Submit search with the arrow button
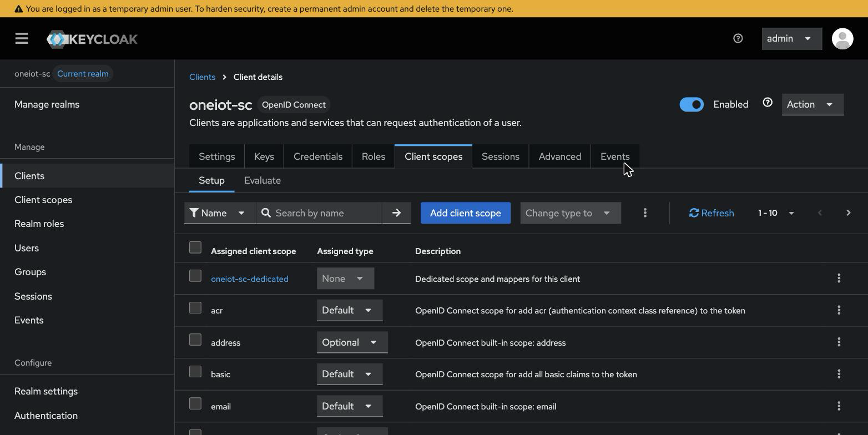The height and width of the screenshot is (435, 868). [396, 213]
